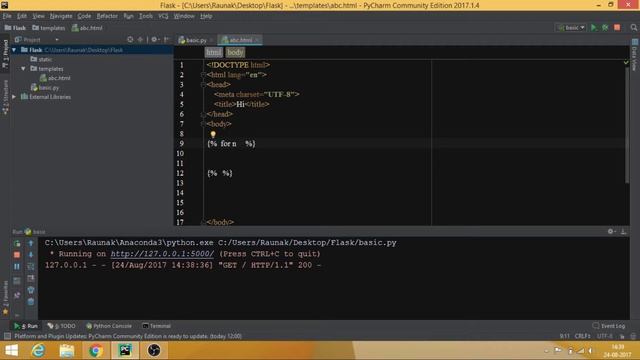Run the basic configuration with green arrow
Image resolution: width=640 pixels, height=360 pixels.
594,27
